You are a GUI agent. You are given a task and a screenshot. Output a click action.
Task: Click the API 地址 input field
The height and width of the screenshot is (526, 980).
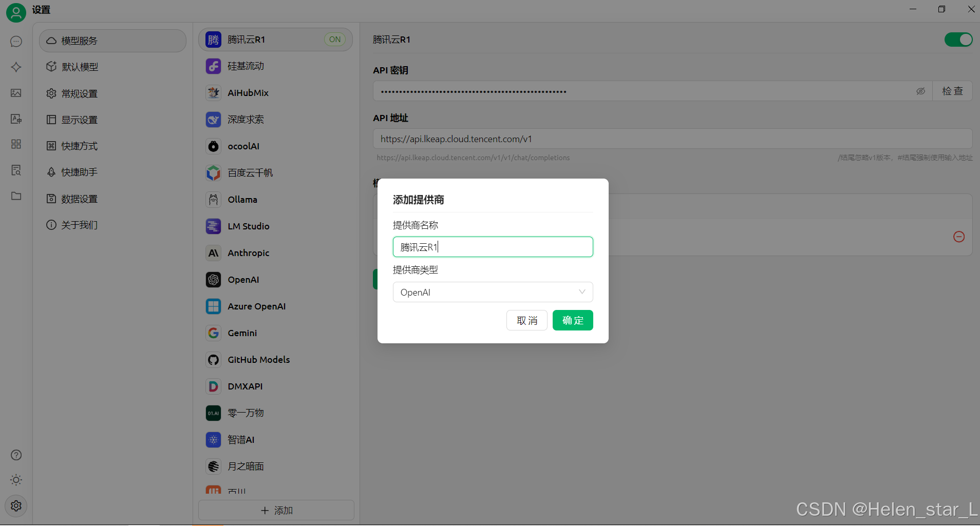(x=673, y=139)
